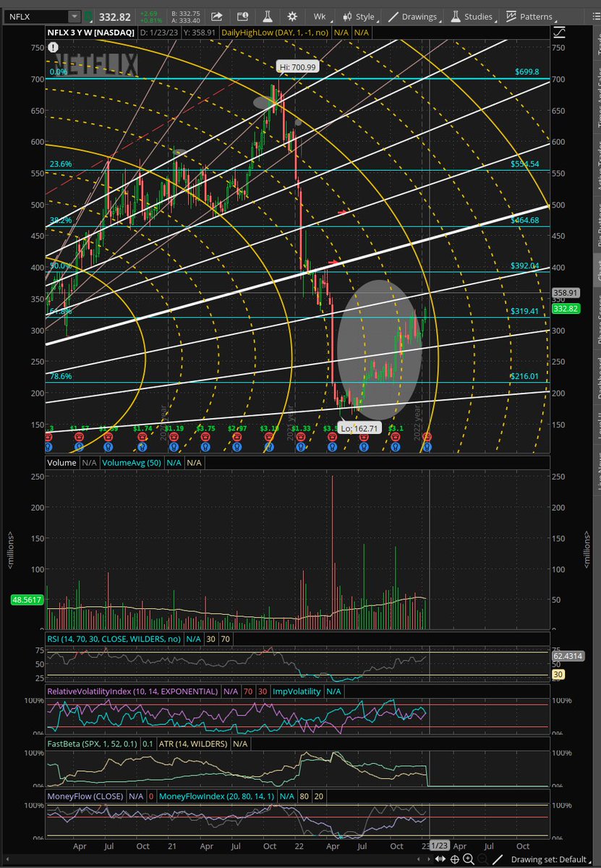Open the symbol selector dropdown arrow
The height and width of the screenshot is (868, 601).
click(74, 16)
